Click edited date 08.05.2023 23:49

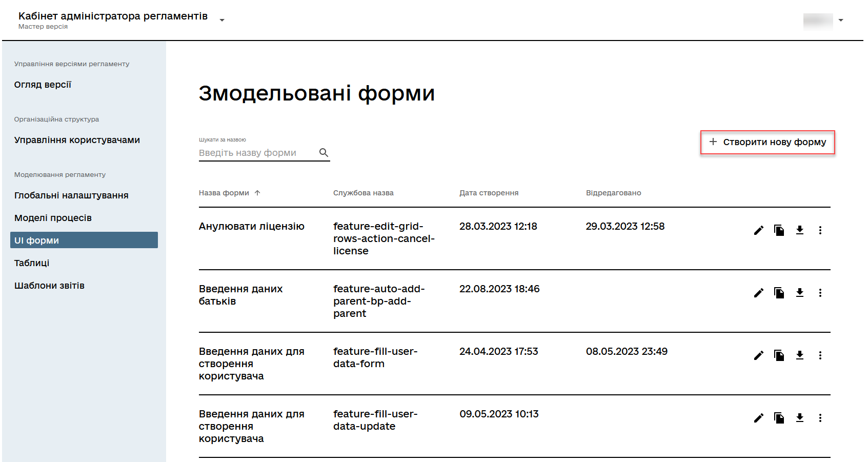point(627,351)
